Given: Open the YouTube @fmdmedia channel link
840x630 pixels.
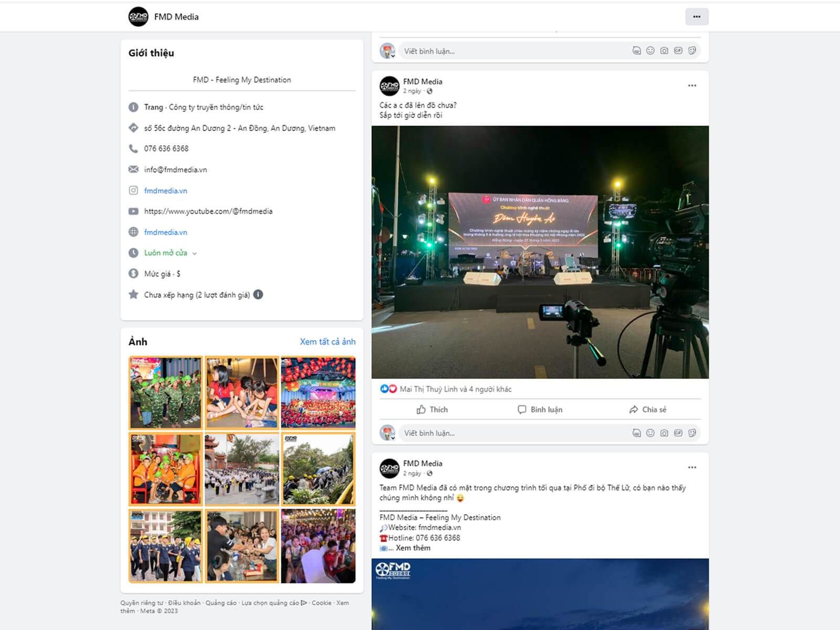Looking at the screenshot, I should 208,211.
